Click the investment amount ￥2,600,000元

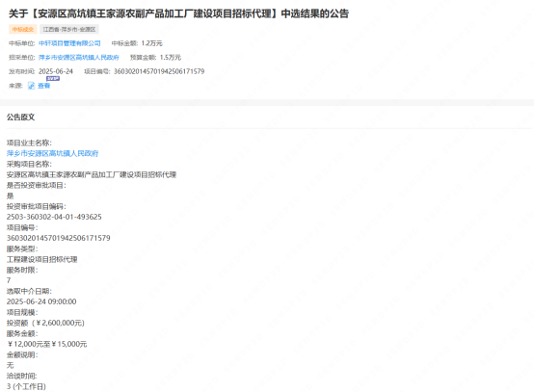60,323
